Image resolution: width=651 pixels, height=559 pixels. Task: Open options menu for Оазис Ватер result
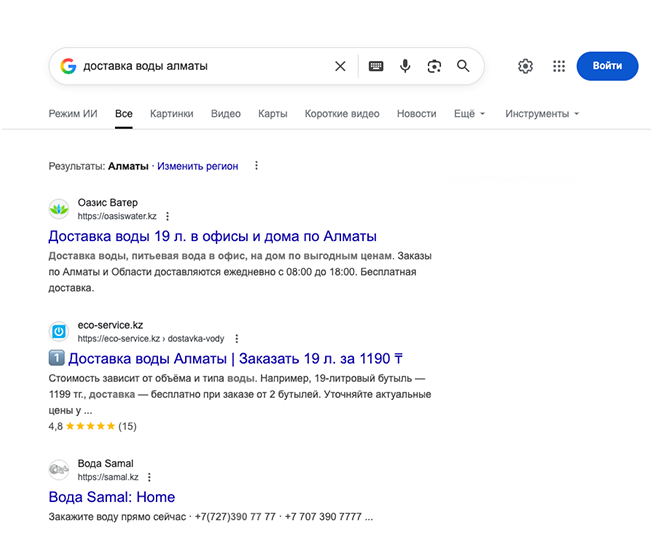[168, 216]
